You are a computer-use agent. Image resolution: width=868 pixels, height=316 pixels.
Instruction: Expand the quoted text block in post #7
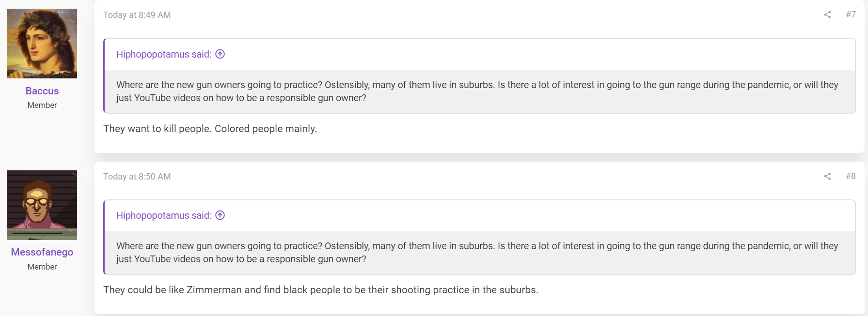click(x=480, y=91)
